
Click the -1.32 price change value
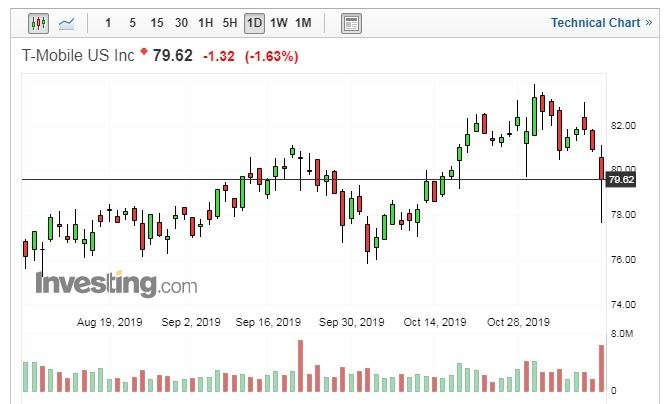tap(219, 56)
